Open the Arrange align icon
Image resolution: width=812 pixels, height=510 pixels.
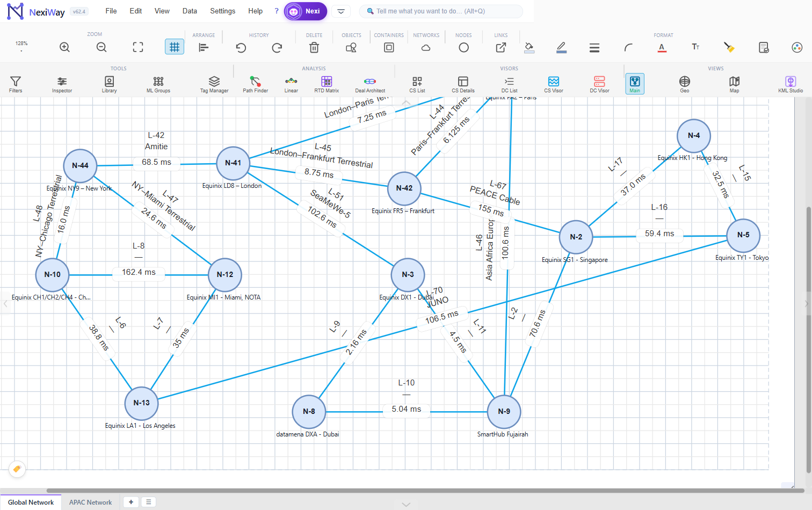point(204,47)
